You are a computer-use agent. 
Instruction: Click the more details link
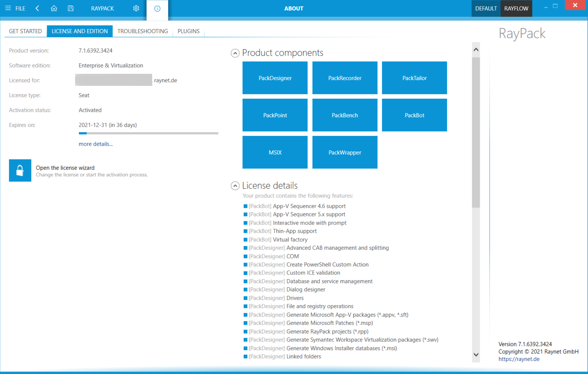pos(95,144)
